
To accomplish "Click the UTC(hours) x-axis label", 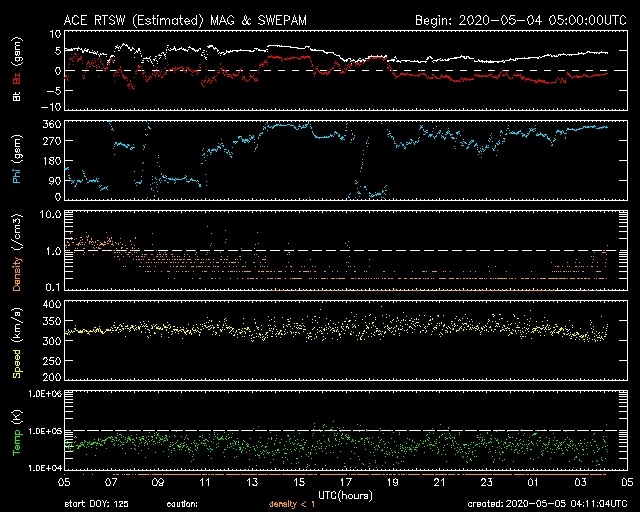I will tap(346, 494).
